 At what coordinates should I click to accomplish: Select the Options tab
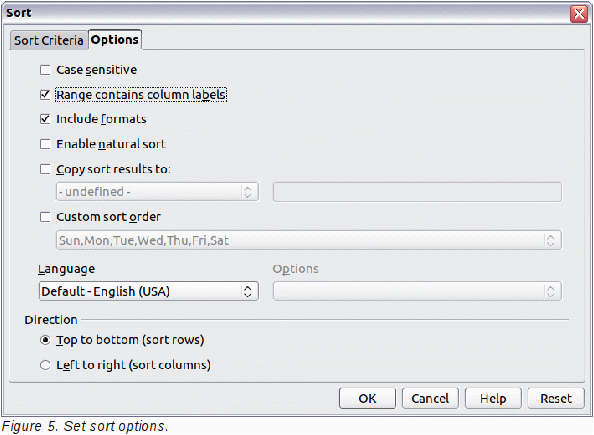tap(115, 39)
